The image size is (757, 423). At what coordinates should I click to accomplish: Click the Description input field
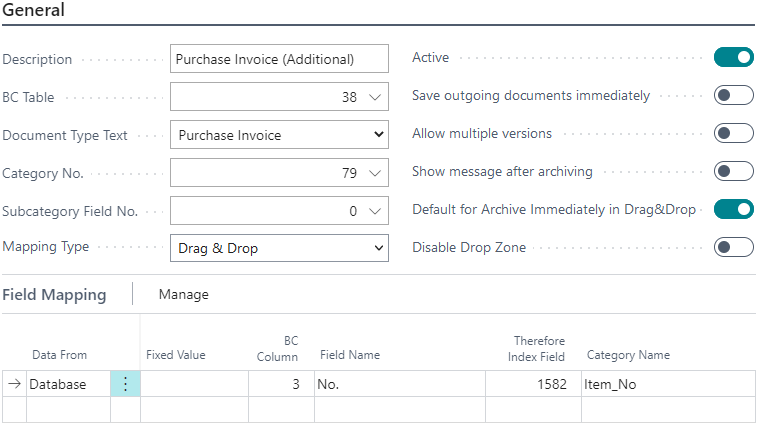click(279, 59)
